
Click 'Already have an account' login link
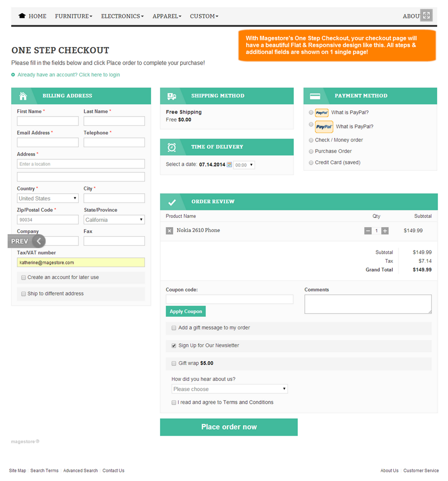(x=69, y=75)
